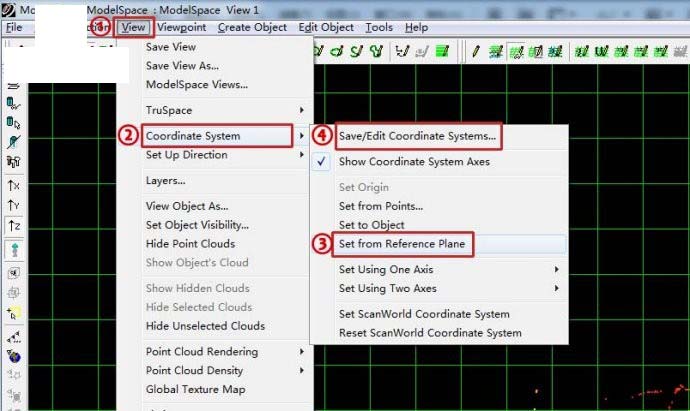Click Hide Point Clouds menu entry
Screen dimensions: 690x411
[190, 244]
